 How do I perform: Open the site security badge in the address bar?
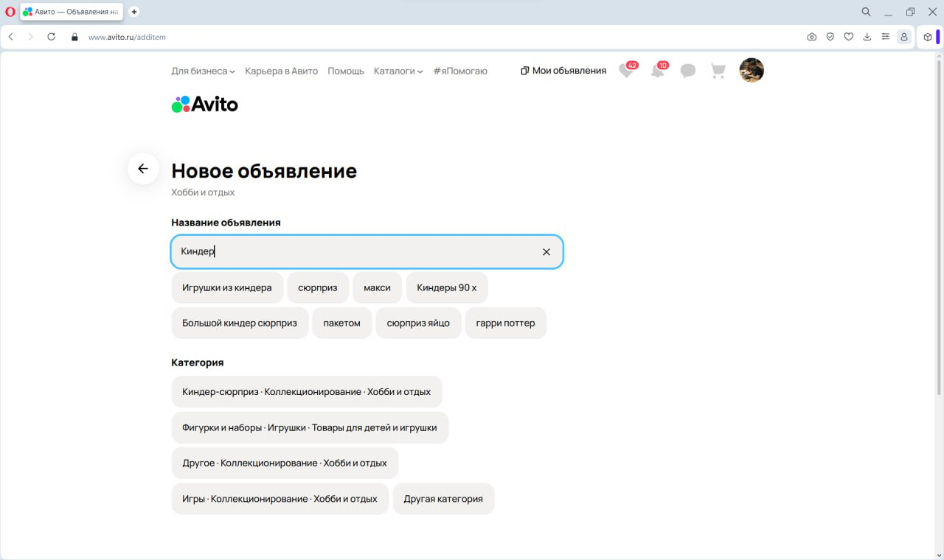[x=74, y=36]
